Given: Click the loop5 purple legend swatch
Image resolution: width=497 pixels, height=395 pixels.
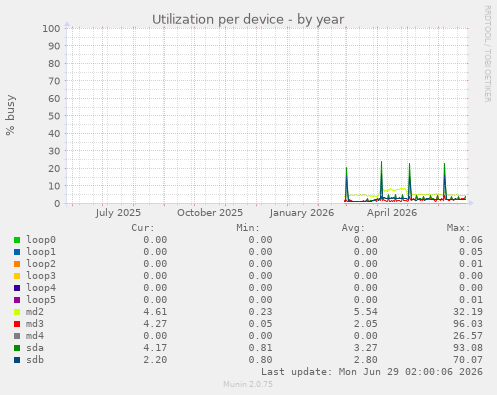Looking at the screenshot, I should click(x=17, y=300).
